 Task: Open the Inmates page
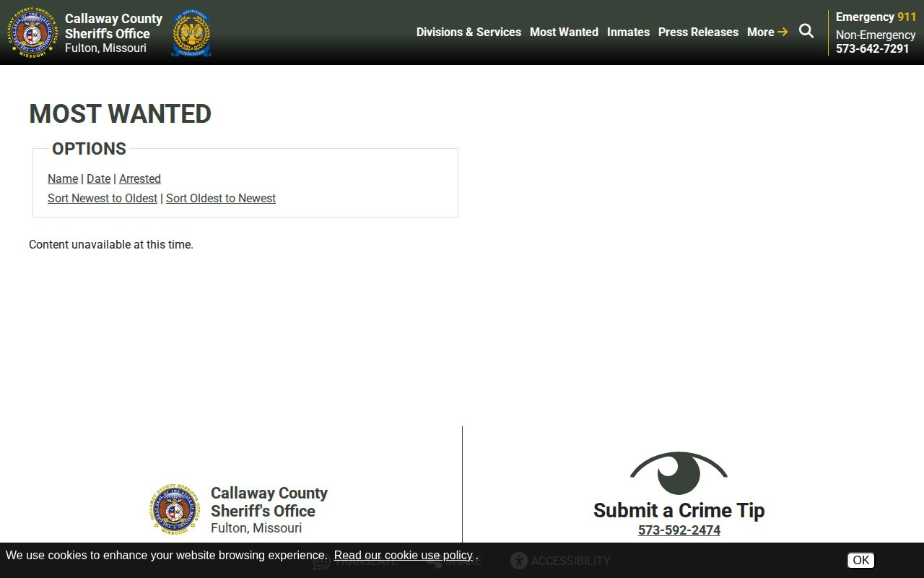(x=628, y=32)
